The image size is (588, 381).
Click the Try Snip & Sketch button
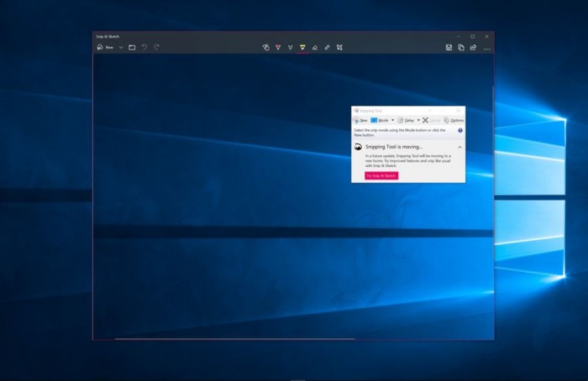[381, 175]
